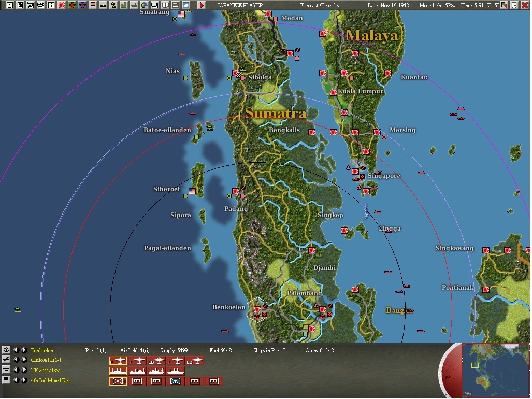Click previous arrow next to 4th Ind Mixed Rgt
This screenshot has height=399, width=532.
click(16, 380)
